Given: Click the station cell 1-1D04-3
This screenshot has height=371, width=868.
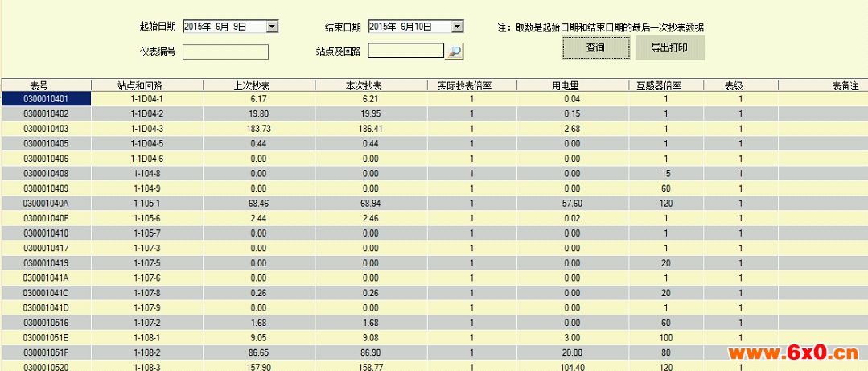Looking at the screenshot, I should click(147, 129).
